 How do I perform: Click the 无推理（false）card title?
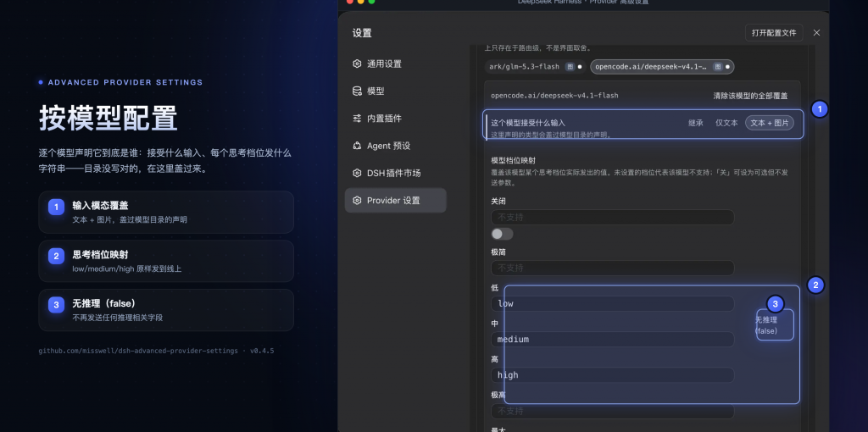coord(104,304)
